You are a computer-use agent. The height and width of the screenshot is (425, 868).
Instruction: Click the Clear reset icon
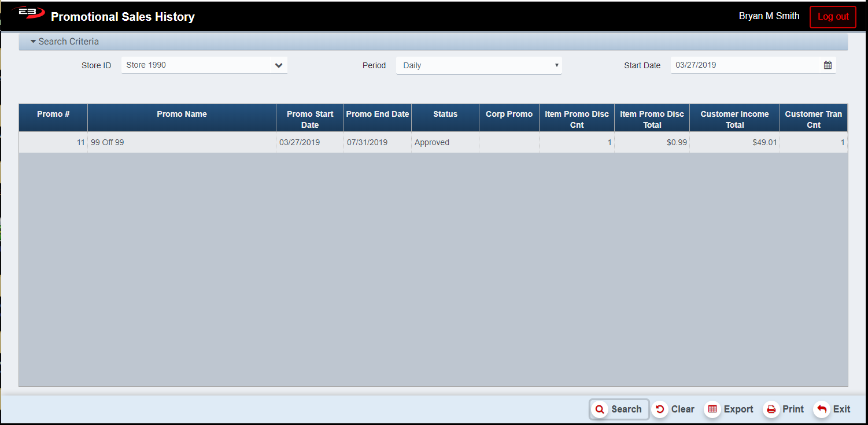click(x=659, y=409)
